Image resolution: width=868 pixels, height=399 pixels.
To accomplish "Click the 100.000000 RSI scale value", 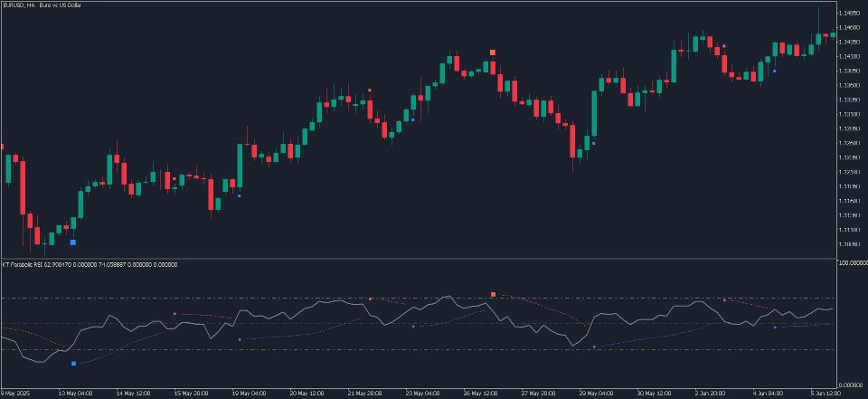I will click(x=852, y=262).
